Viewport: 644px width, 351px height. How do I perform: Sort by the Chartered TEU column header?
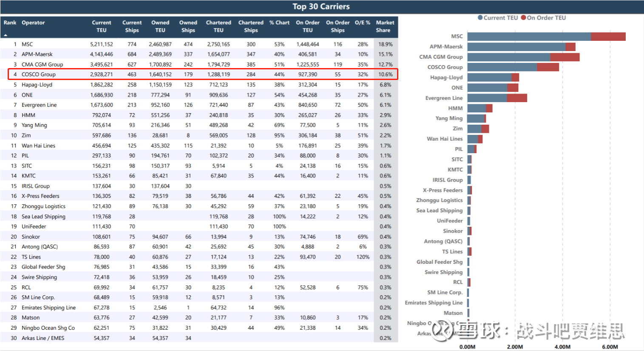coord(218,26)
